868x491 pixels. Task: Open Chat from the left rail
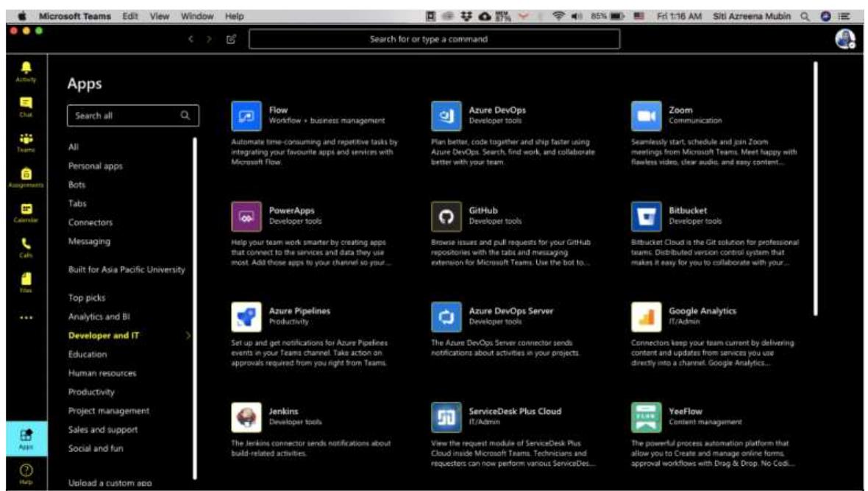(26, 107)
